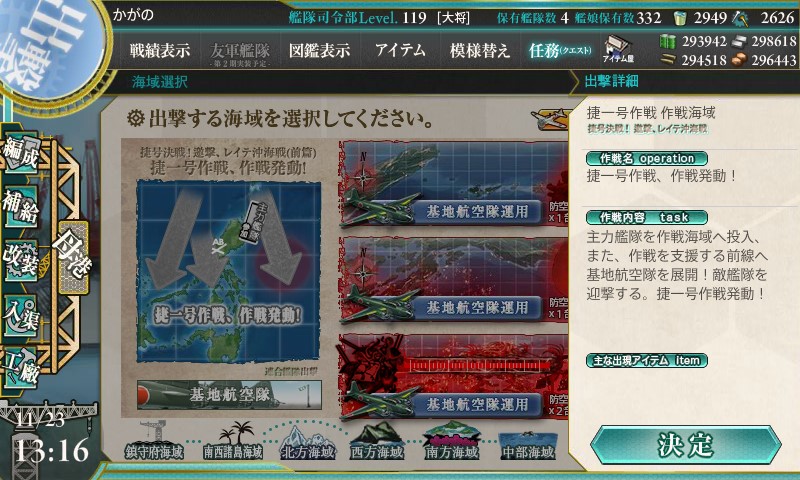Open the 任務 quest menu

coord(560,50)
